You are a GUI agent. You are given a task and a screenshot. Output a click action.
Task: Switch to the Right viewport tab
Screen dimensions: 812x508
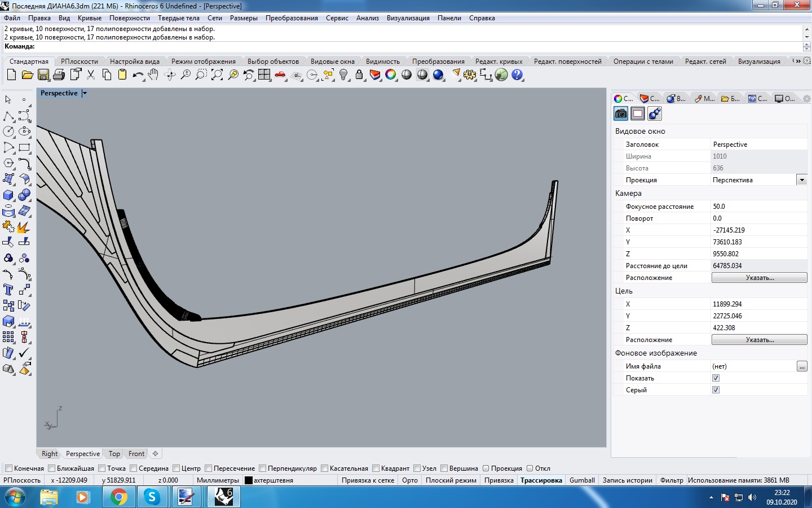(50, 454)
